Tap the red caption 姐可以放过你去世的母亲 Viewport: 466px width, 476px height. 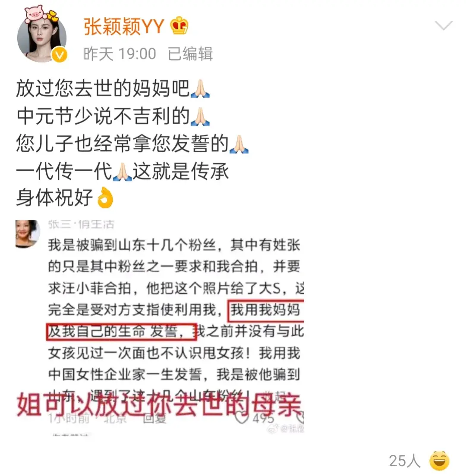coord(159,405)
